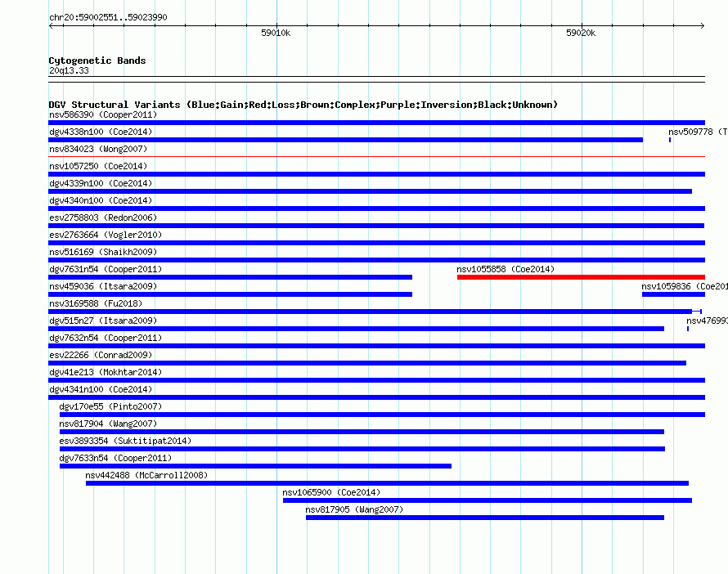Select the esv22266 (Conrad2009) label

pos(101,355)
